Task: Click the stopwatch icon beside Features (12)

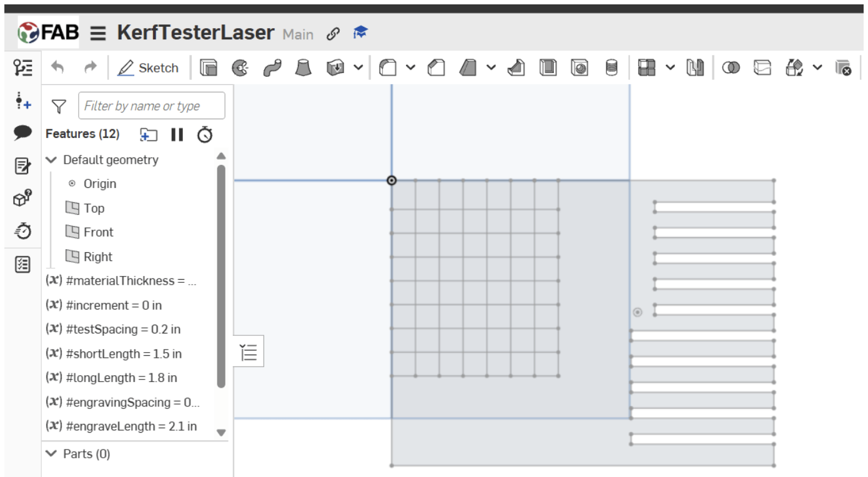Action: (x=205, y=134)
